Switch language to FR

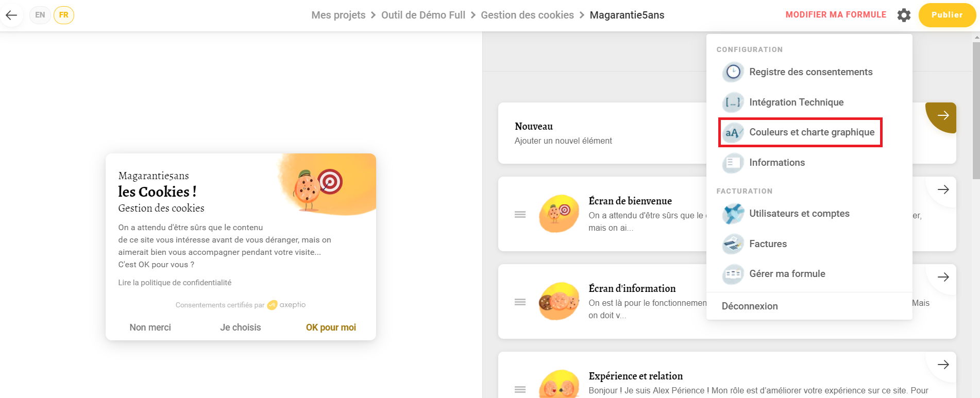(x=64, y=15)
